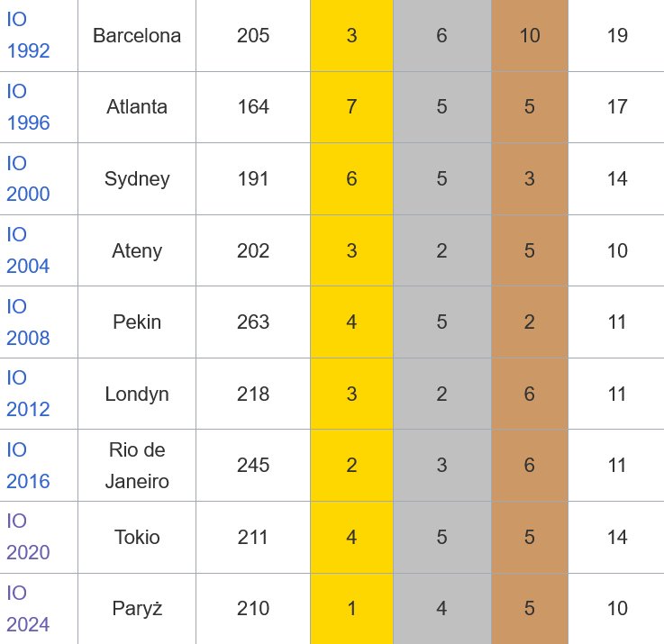Open the IO 2008 link
664x644 pixels.
[x=28, y=322]
